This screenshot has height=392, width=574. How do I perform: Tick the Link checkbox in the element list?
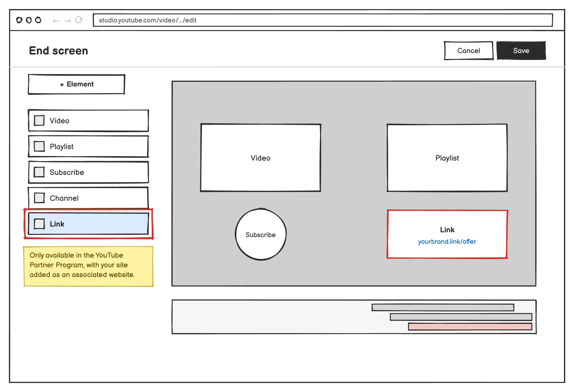point(39,224)
